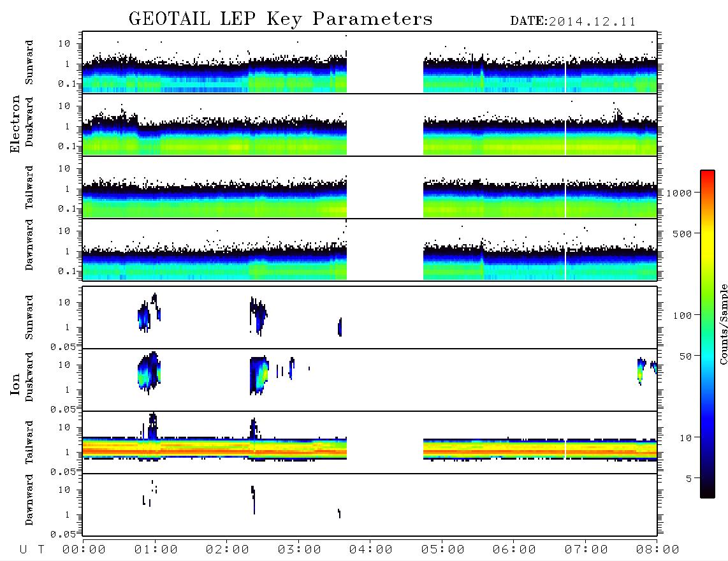Click the upper 50 colorbar tick label
Image resolution: width=728 pixels, height=561 pixels.
coord(686,356)
